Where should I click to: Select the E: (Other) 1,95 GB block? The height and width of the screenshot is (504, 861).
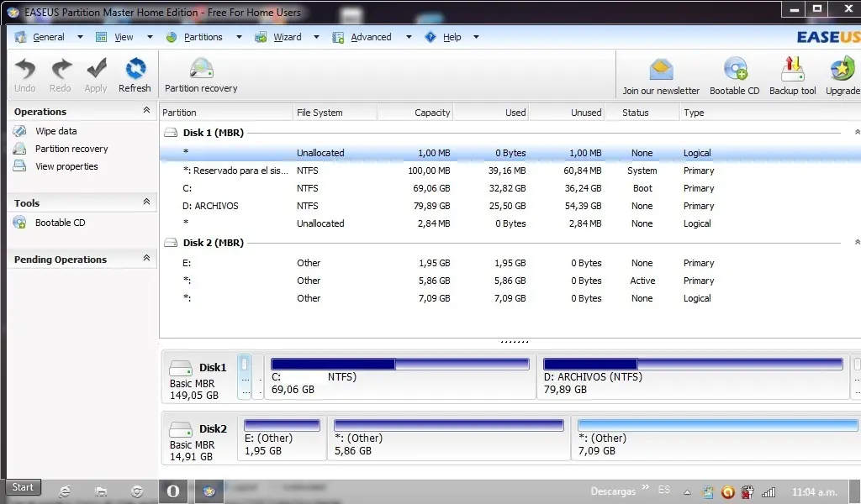pyautogui.click(x=282, y=438)
